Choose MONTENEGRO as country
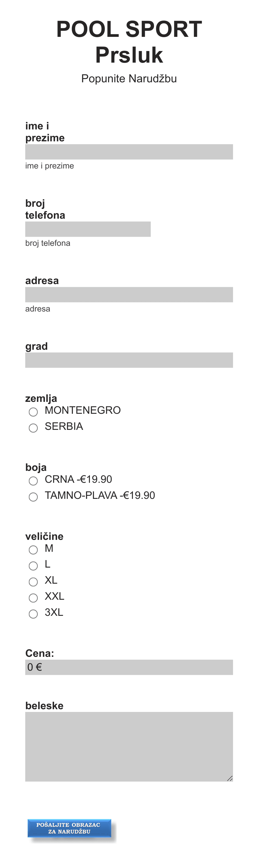The width and height of the screenshot is (258, 868). pyautogui.click(x=33, y=412)
